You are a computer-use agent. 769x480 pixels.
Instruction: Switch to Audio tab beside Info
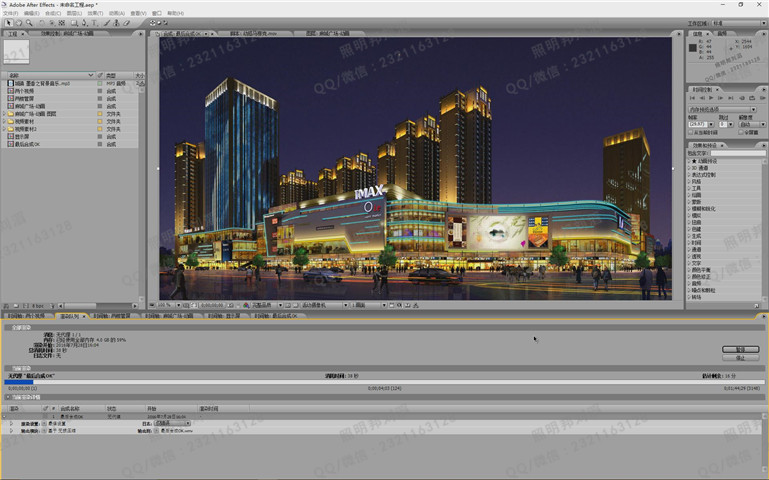coord(722,33)
